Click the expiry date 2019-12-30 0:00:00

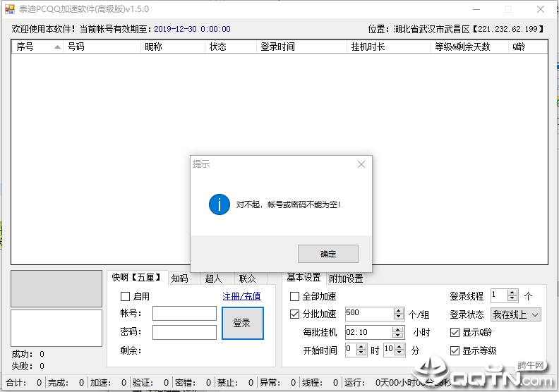coord(192,29)
